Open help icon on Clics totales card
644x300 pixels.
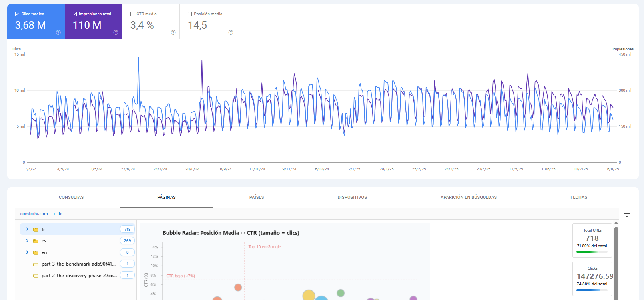coord(58,32)
